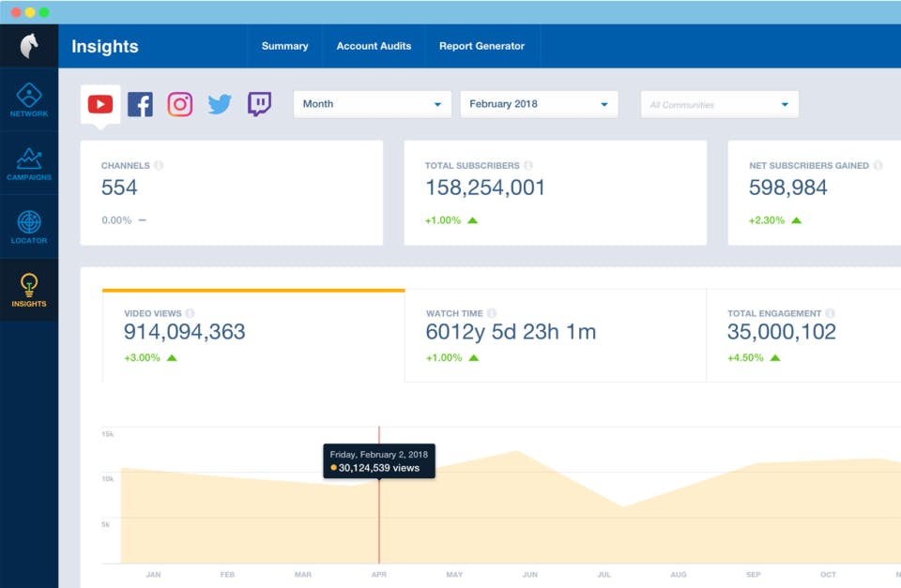This screenshot has width=901, height=588.
Task: Expand the Month period dropdown
Action: click(373, 104)
